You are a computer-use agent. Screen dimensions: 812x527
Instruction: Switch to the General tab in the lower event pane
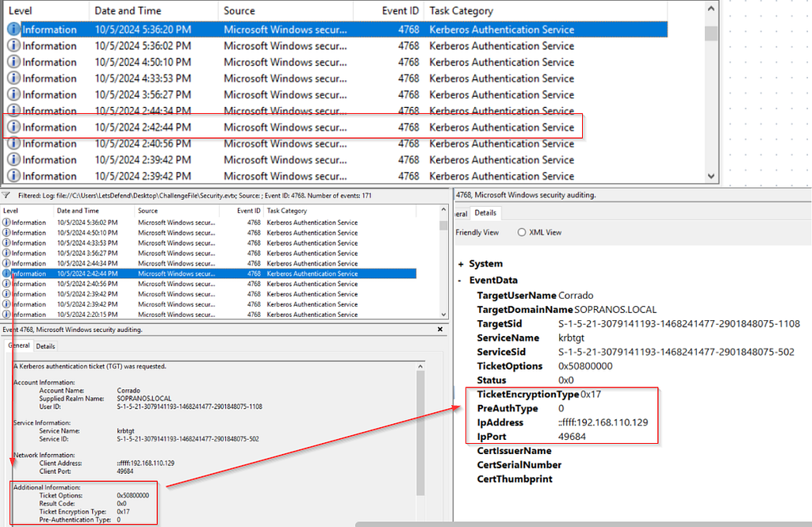point(19,346)
